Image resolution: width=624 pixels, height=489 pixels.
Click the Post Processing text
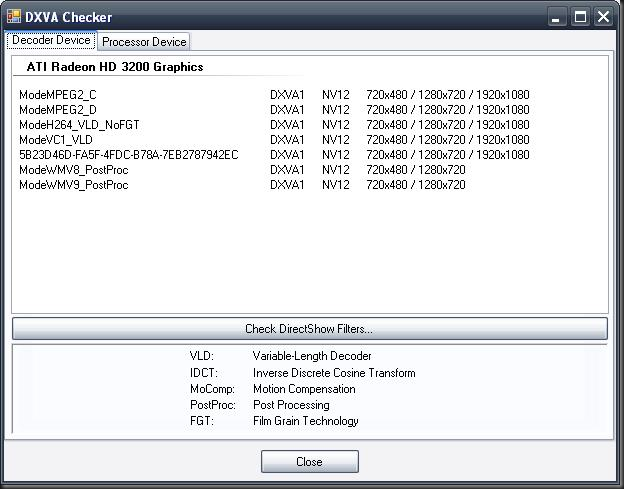(291, 405)
